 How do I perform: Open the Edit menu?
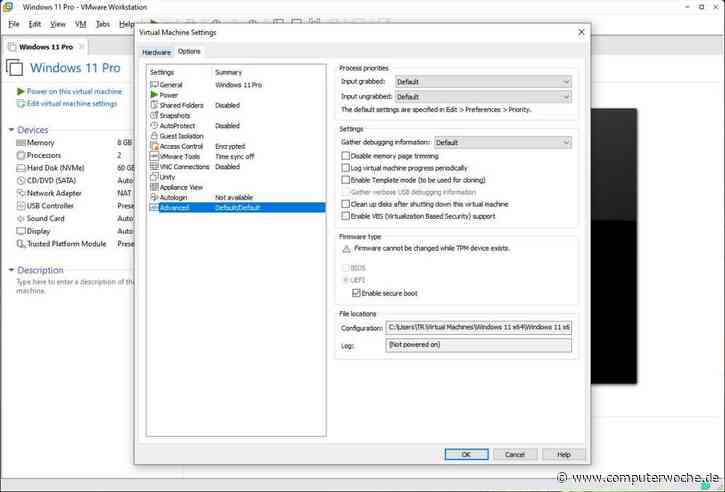point(35,24)
